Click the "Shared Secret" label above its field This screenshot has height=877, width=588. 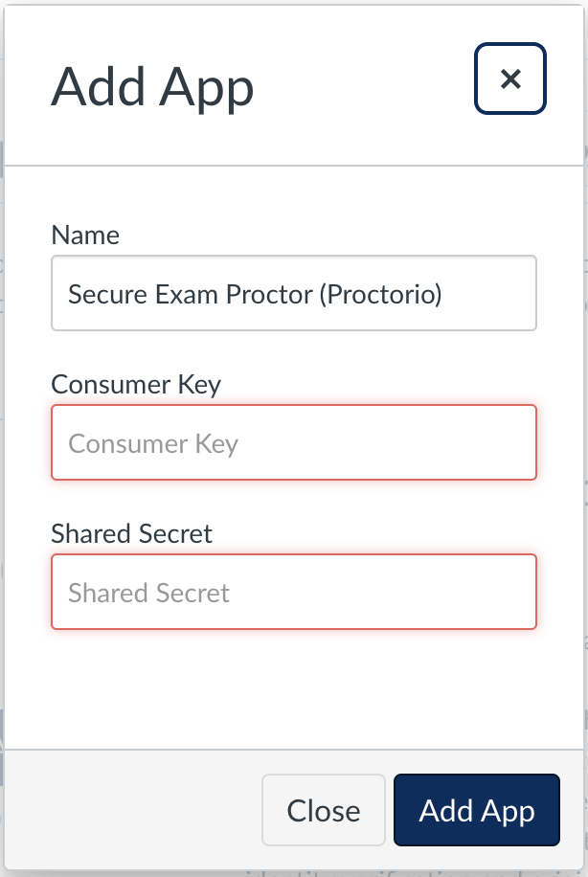pyautogui.click(x=132, y=534)
